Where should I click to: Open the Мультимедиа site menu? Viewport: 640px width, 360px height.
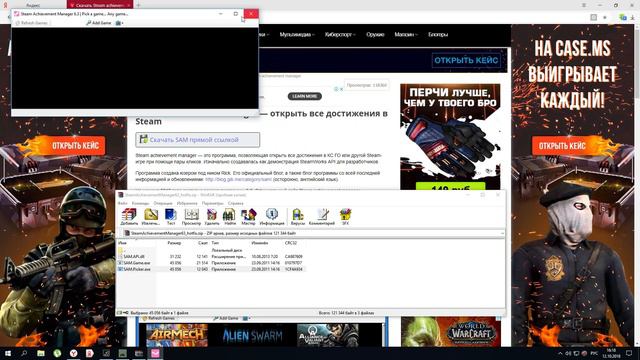[297, 35]
